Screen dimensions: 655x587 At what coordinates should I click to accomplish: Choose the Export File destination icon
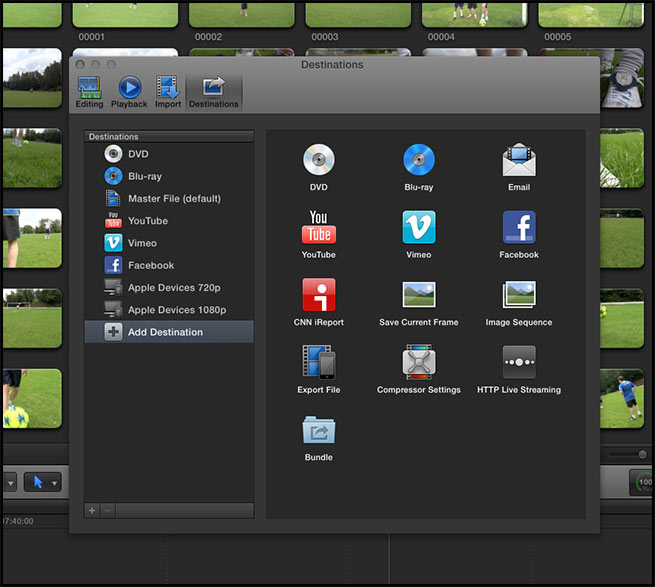pyautogui.click(x=319, y=362)
